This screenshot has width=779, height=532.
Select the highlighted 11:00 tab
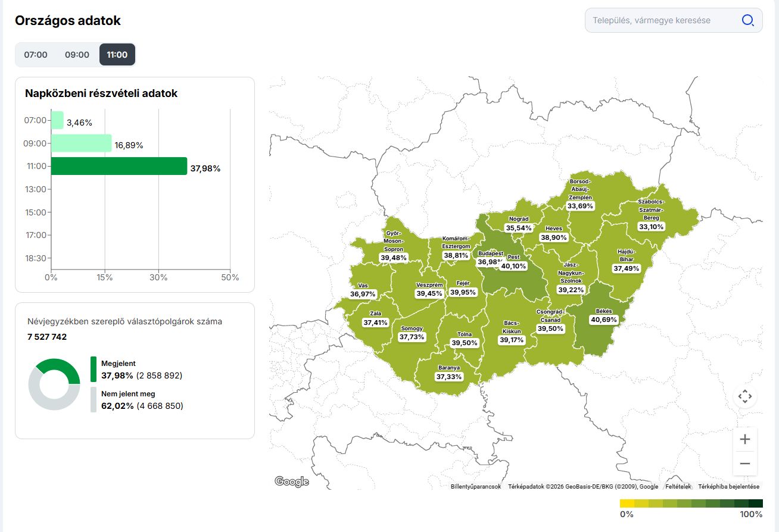[x=117, y=54]
